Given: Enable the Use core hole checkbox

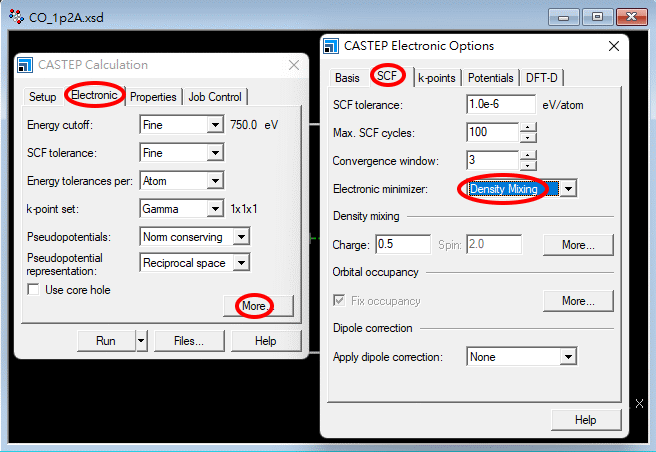Looking at the screenshot, I should pos(35,290).
